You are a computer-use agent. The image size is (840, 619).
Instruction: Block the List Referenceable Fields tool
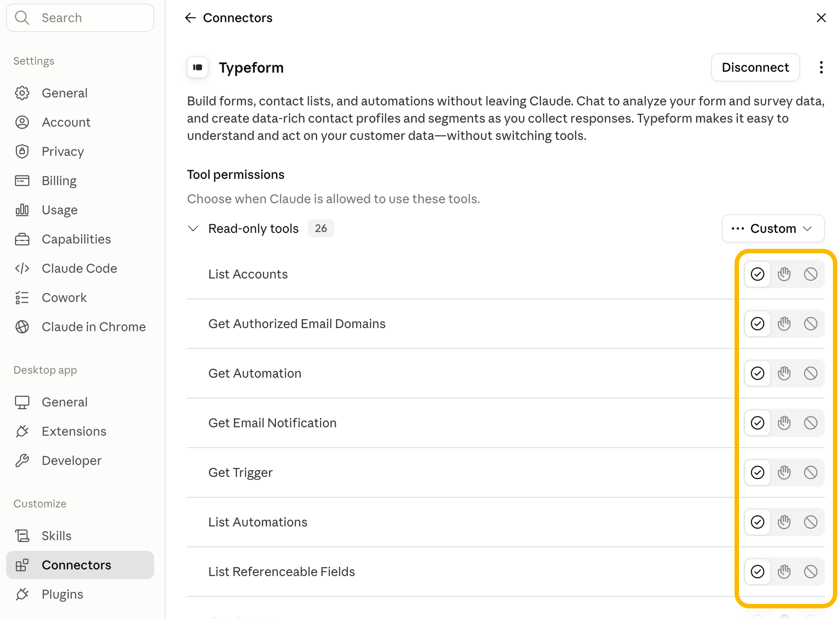[x=811, y=572]
